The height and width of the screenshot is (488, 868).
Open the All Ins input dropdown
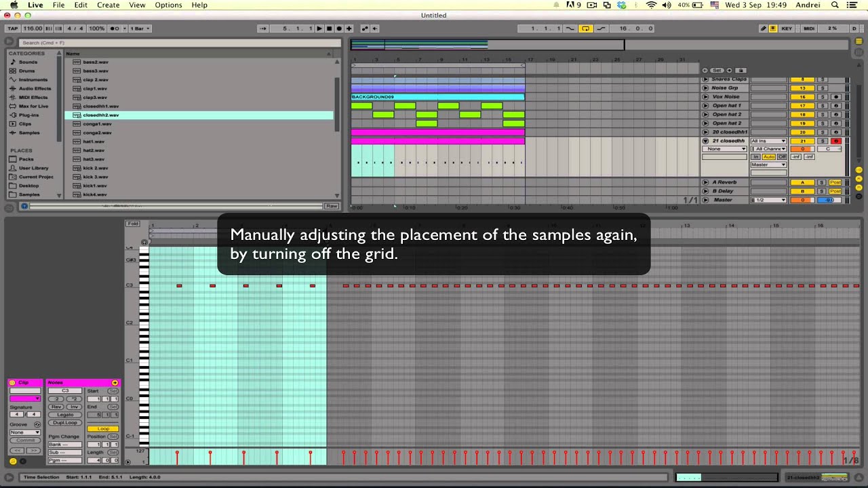click(768, 141)
